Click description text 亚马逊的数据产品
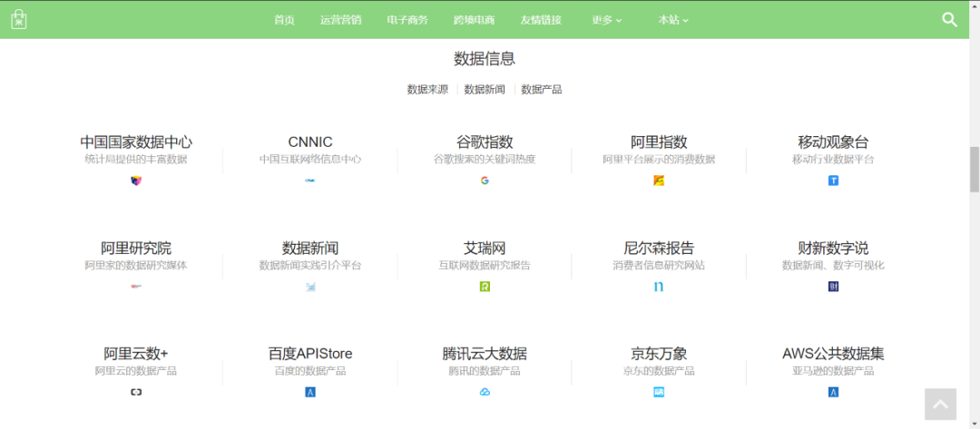The image size is (980, 429). coord(833,371)
